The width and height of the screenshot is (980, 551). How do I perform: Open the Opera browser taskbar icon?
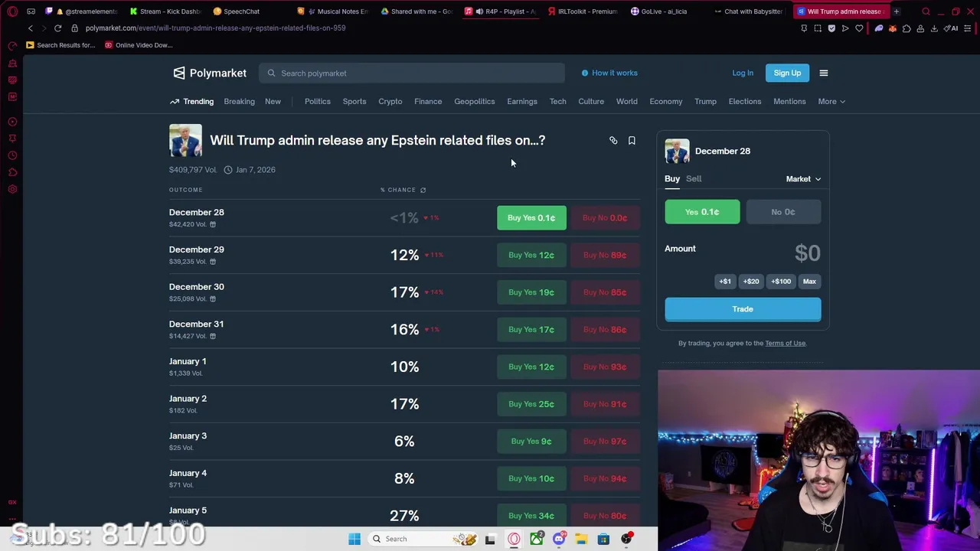click(514, 539)
